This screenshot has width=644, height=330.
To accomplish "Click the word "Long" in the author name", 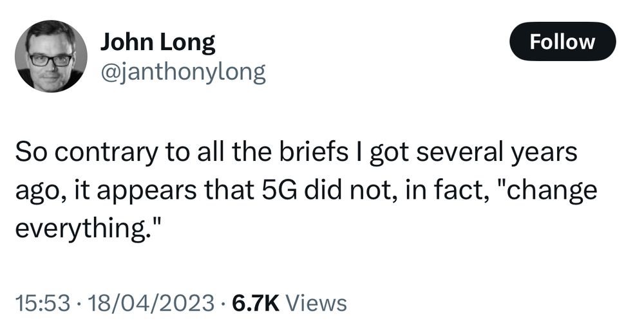I will (x=187, y=42).
